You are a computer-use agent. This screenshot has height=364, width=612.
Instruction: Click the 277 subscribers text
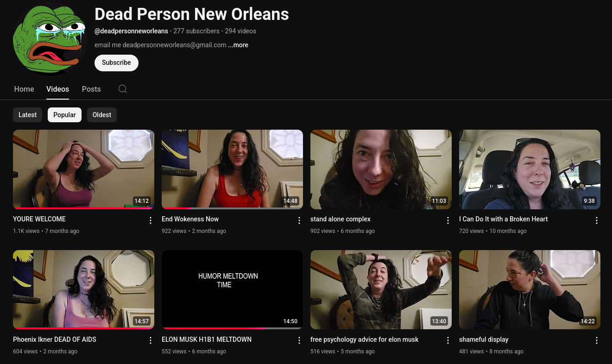pos(196,31)
